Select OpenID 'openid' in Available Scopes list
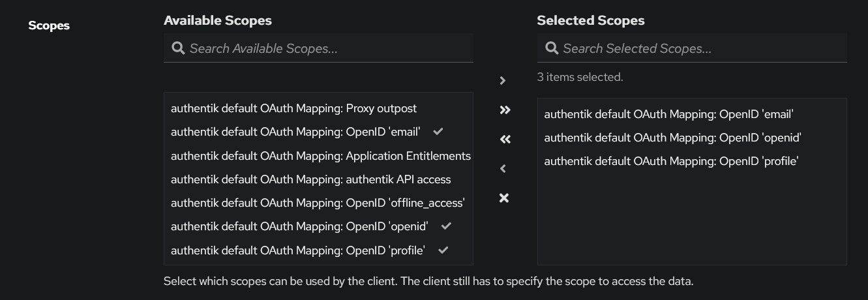The image size is (868, 300). 299,226
